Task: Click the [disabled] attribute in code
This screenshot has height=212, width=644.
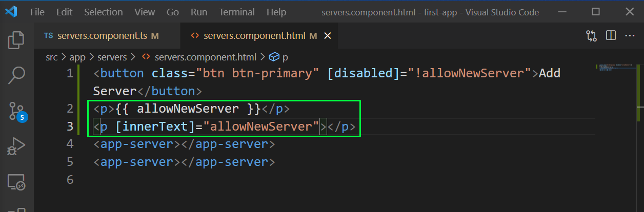Action: 364,73
